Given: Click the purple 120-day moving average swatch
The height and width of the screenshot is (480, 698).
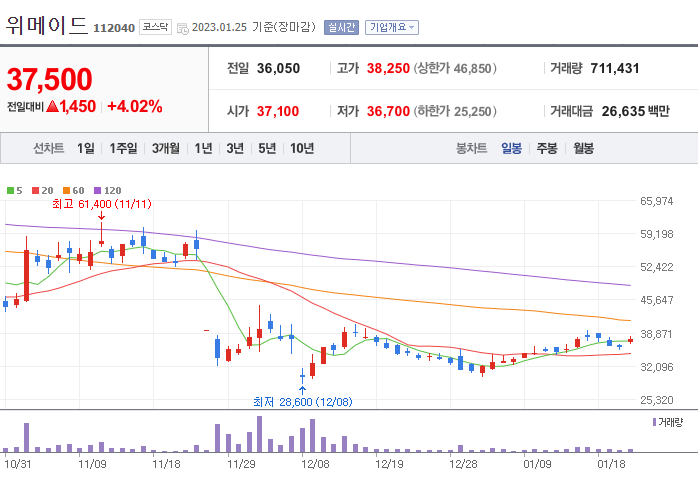Looking at the screenshot, I should click(97, 191).
